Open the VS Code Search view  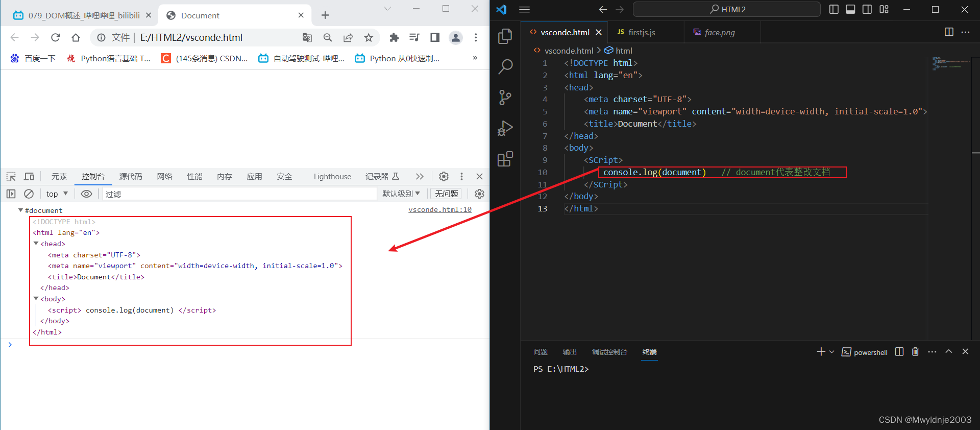click(505, 66)
